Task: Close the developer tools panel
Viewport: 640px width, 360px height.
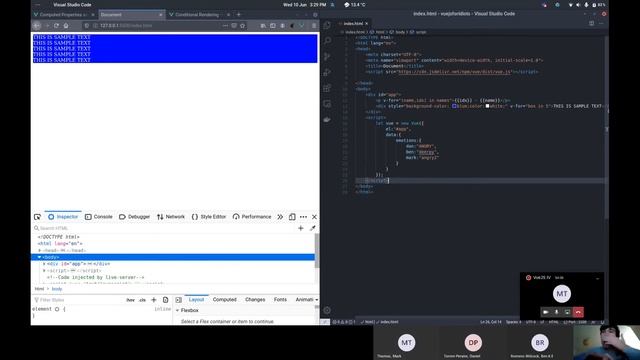Action: point(314,217)
